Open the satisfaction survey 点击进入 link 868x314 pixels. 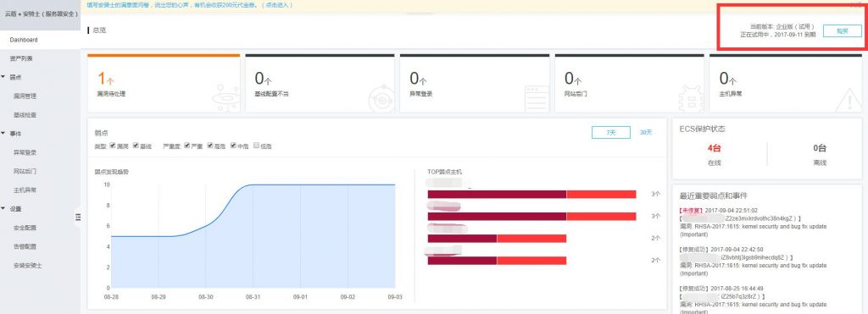click(278, 5)
